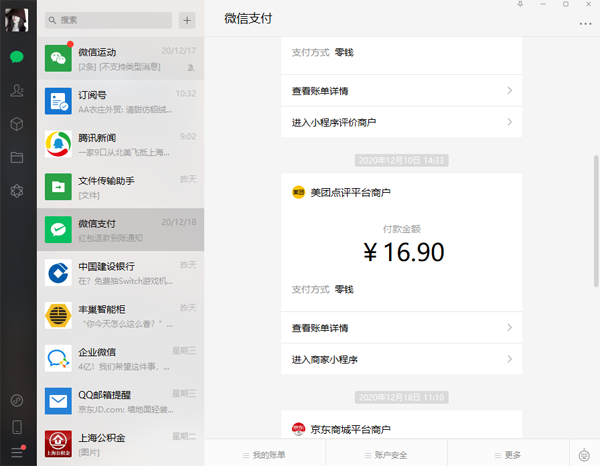Open the Favorites cube icon
The width and height of the screenshot is (600, 466).
17,124
